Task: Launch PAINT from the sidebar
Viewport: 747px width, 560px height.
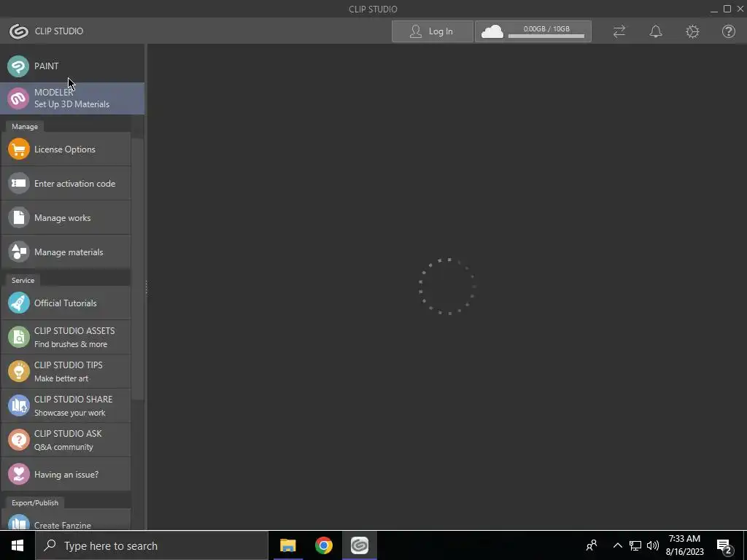Action: pyautogui.click(x=72, y=66)
